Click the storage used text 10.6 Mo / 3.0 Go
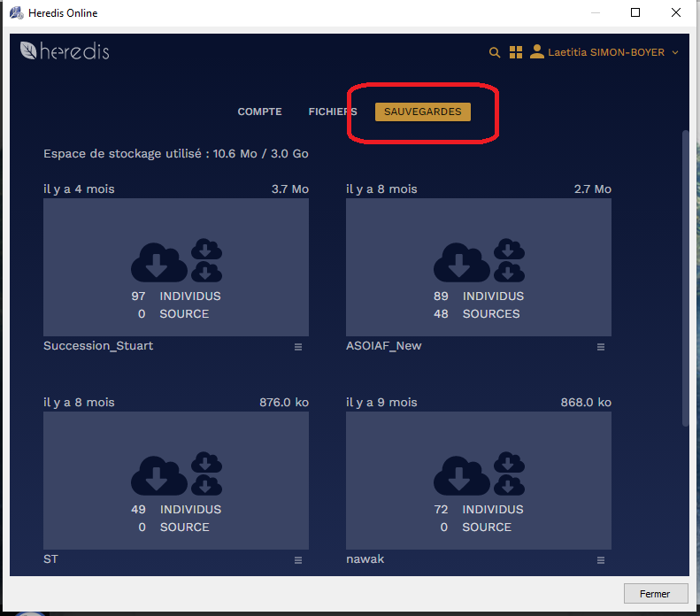700x616 pixels. 261,154
